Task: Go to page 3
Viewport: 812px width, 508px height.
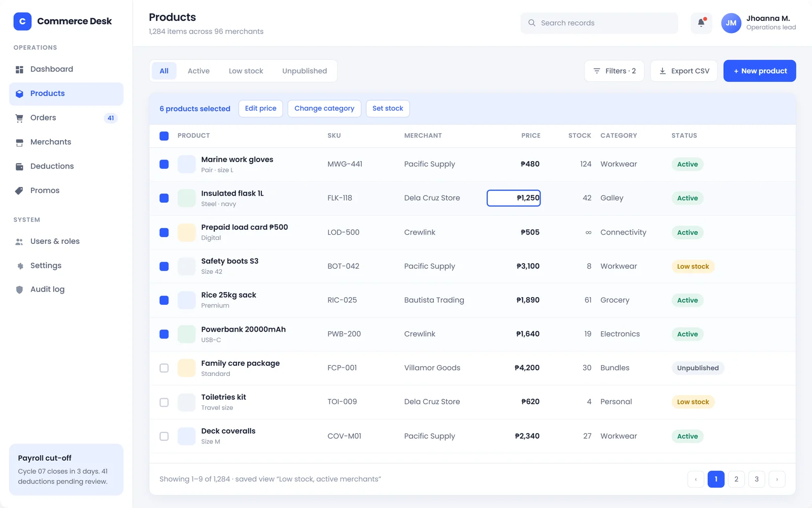Action: click(x=757, y=479)
